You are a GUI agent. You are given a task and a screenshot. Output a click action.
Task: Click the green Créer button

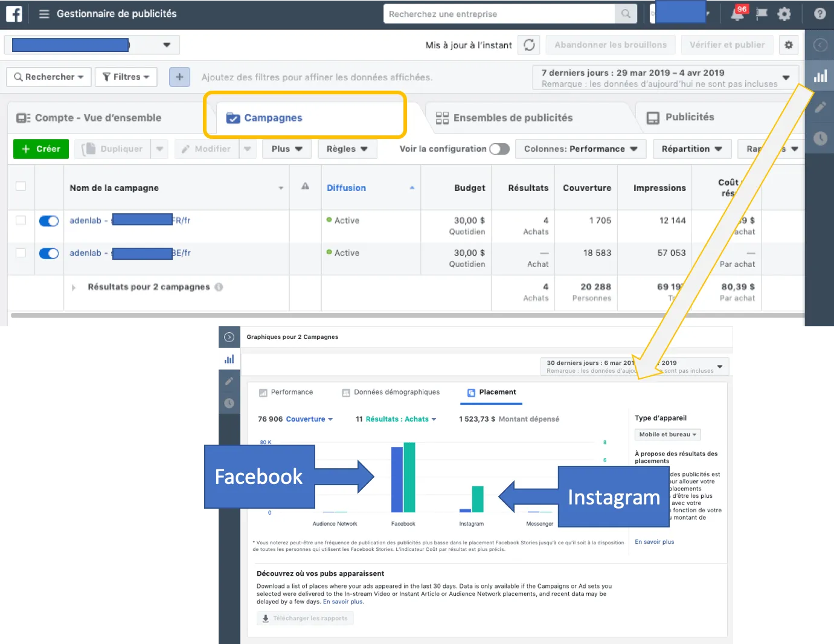tap(41, 149)
